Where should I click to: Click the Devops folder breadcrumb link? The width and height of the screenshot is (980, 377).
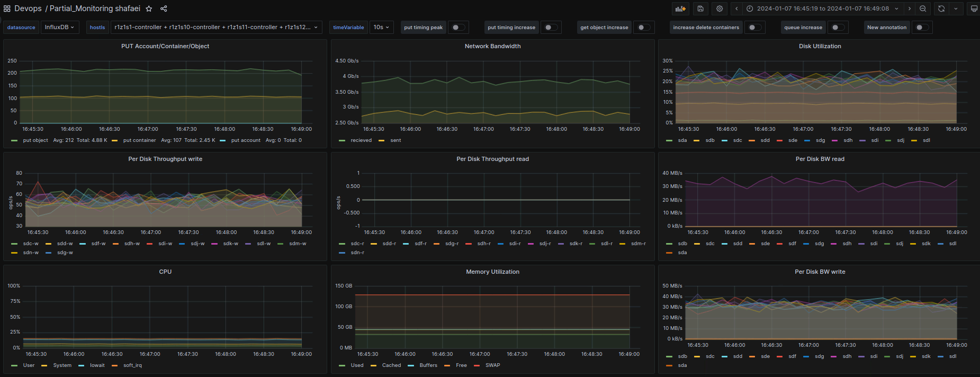point(28,8)
